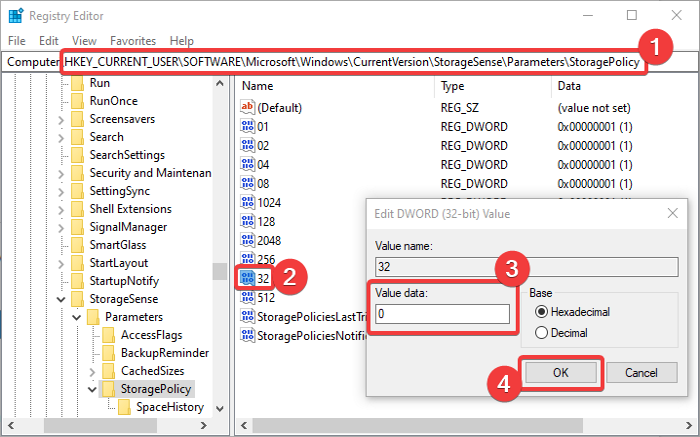The image size is (700, 437).
Task: Click the tree pane horizontal scrollbar thumb
Action: pos(100,425)
